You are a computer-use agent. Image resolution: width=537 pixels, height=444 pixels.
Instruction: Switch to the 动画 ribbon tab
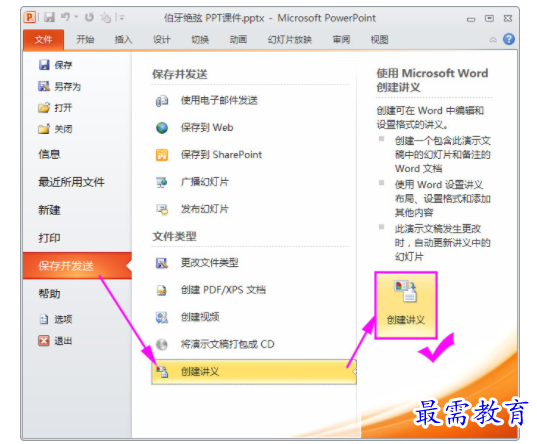tap(238, 40)
